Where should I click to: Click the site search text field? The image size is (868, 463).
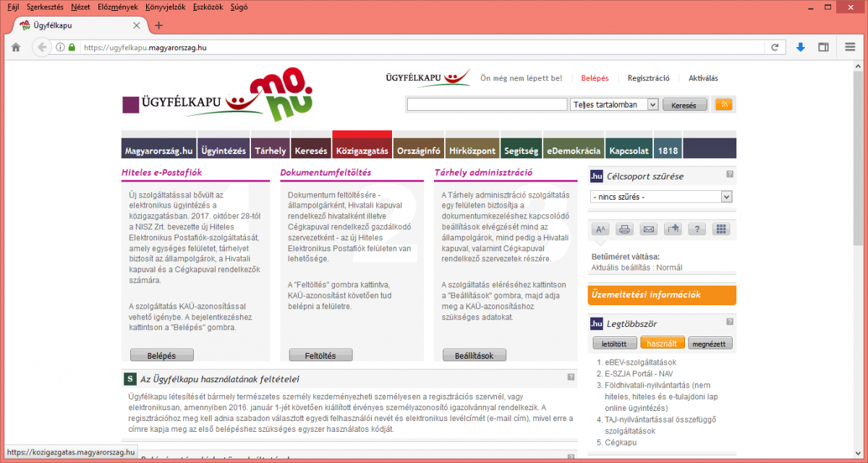[x=487, y=104]
